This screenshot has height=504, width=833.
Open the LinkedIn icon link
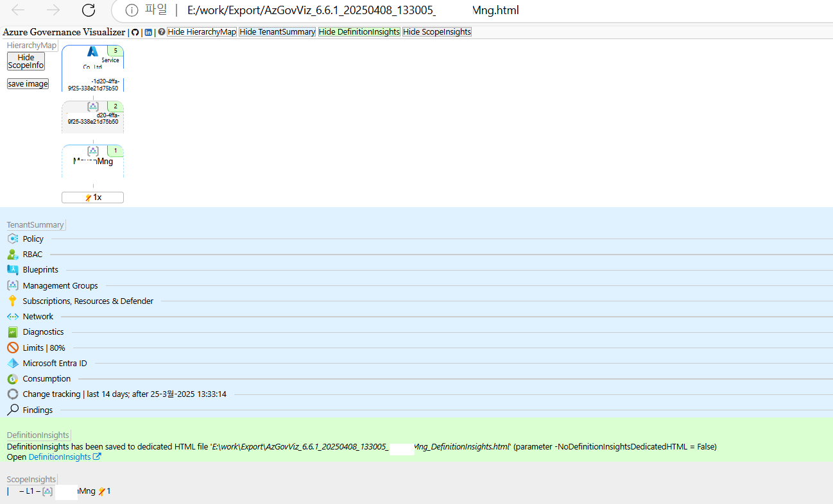tap(148, 32)
